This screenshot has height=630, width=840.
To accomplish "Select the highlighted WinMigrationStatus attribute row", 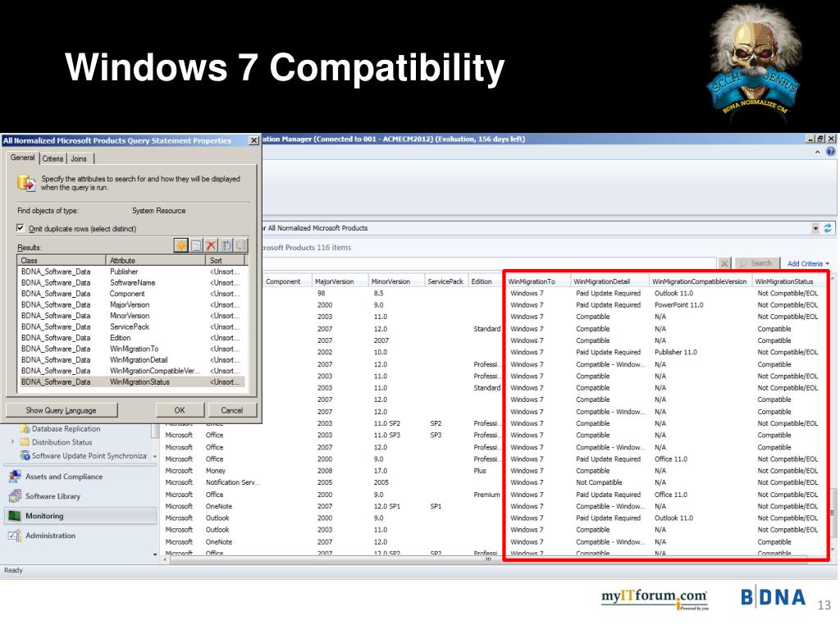I will 132,382.
